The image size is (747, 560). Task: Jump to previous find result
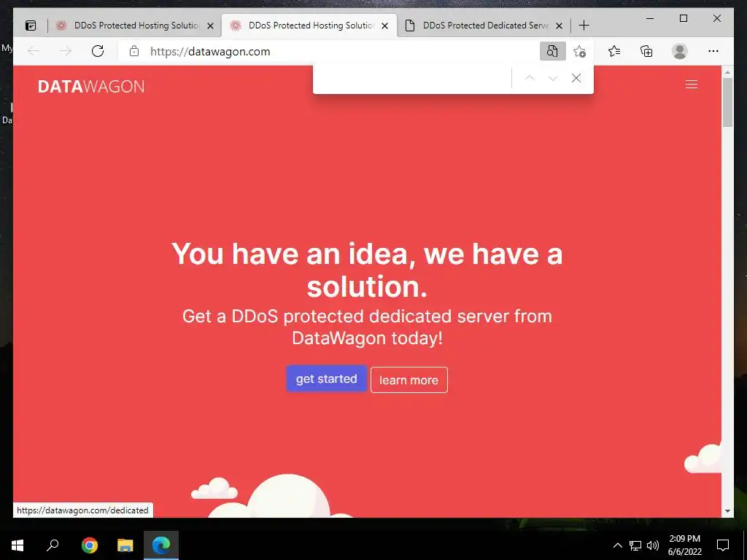[x=530, y=78]
